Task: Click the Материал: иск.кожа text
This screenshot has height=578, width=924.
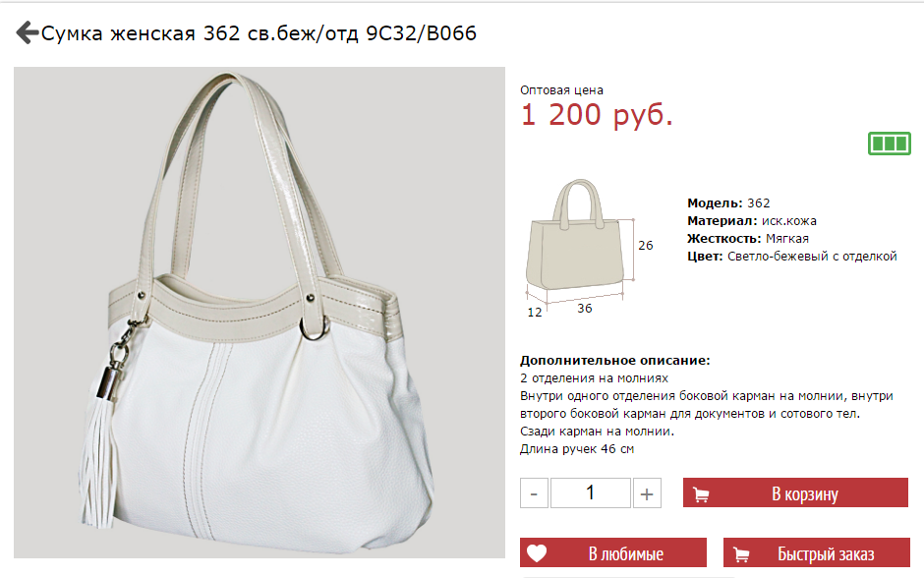Action: click(x=752, y=221)
